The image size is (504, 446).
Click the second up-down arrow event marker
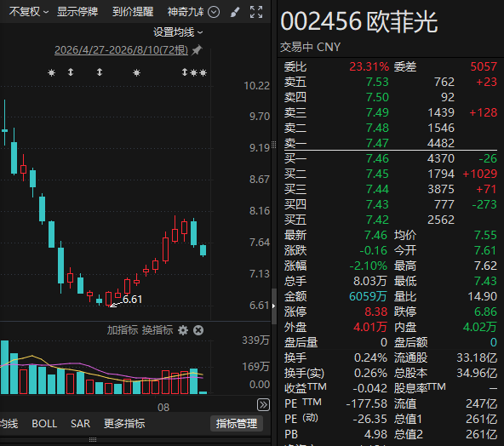(x=100, y=72)
